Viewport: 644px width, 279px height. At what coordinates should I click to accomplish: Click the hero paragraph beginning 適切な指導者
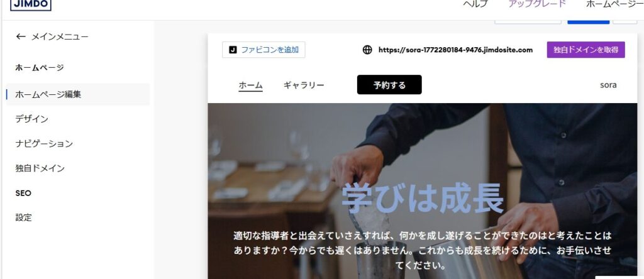coord(423,250)
